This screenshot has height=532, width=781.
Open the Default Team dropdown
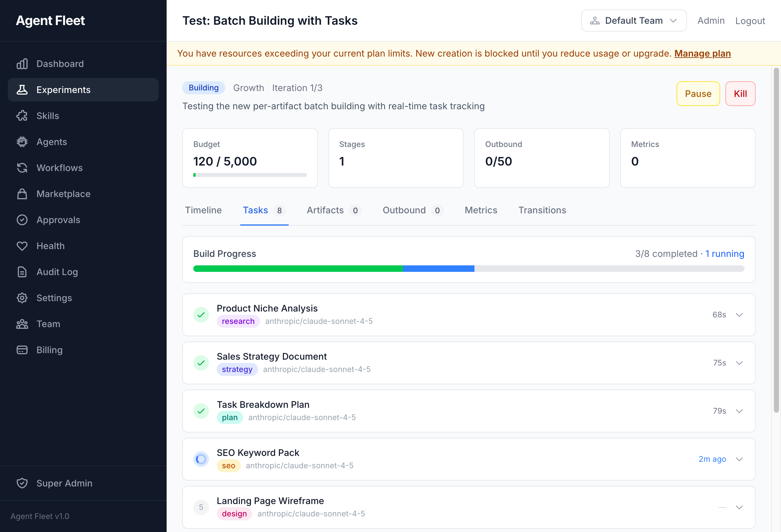click(634, 21)
